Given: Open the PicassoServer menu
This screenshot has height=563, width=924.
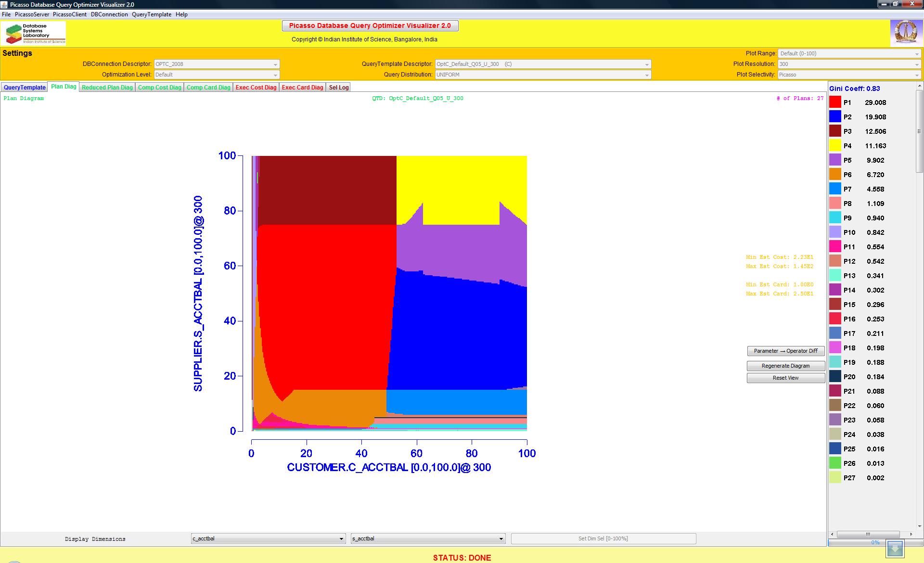Looking at the screenshot, I should 32,14.
